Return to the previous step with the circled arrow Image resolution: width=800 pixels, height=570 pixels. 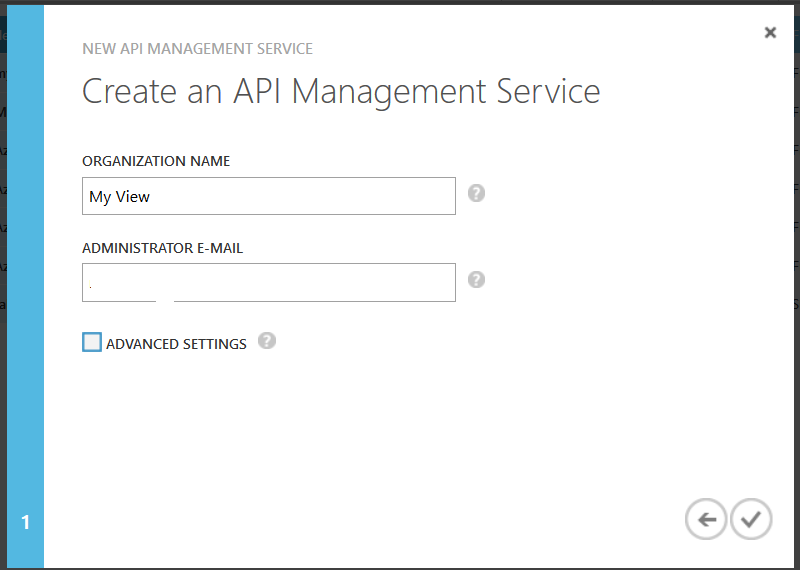pyautogui.click(x=706, y=519)
